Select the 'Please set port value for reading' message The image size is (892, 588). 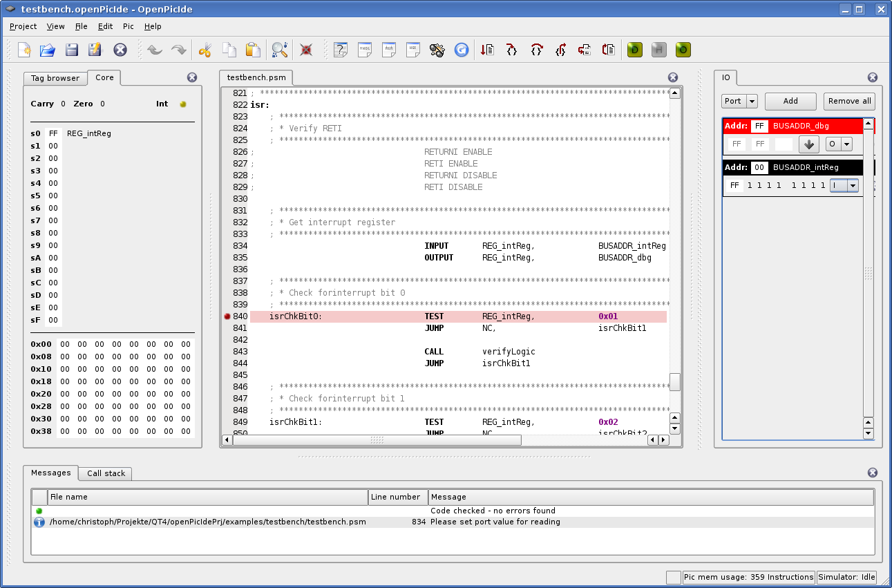click(x=495, y=522)
